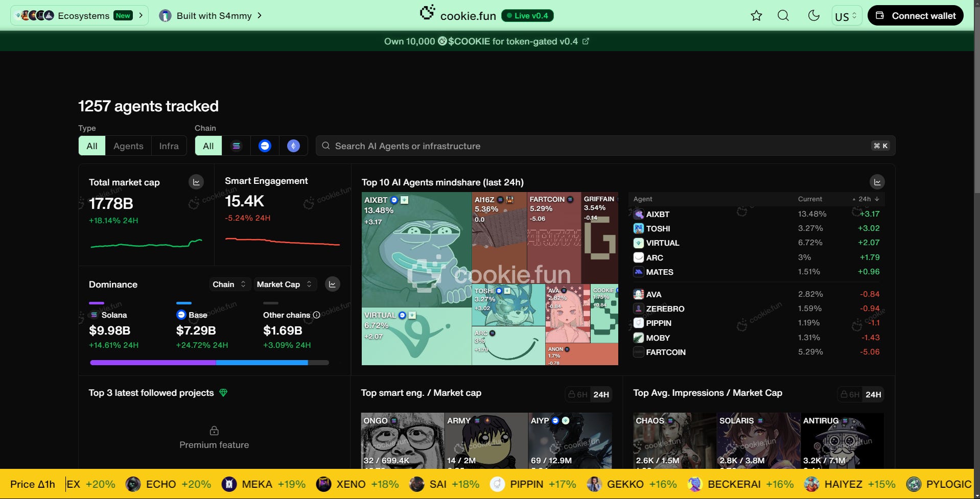The width and height of the screenshot is (980, 499).
Task: Open the AIYP project card
Action: point(570,441)
